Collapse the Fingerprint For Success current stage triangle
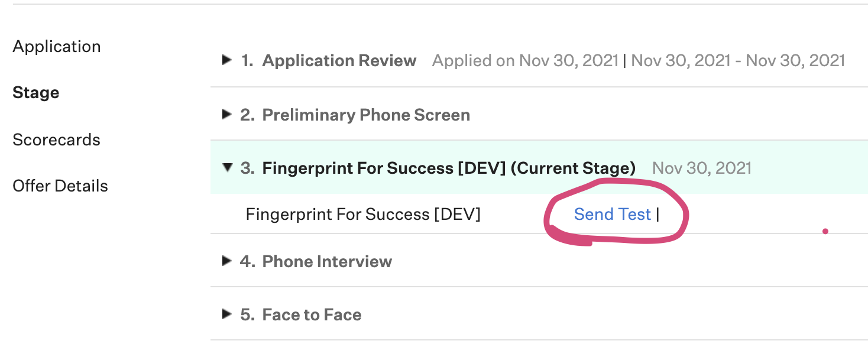 (x=227, y=168)
